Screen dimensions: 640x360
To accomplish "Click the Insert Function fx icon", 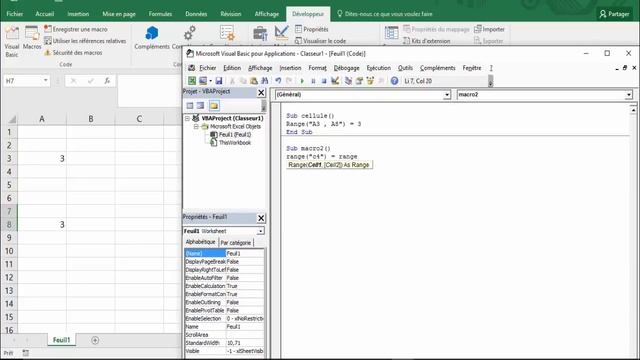I will coord(107,81).
